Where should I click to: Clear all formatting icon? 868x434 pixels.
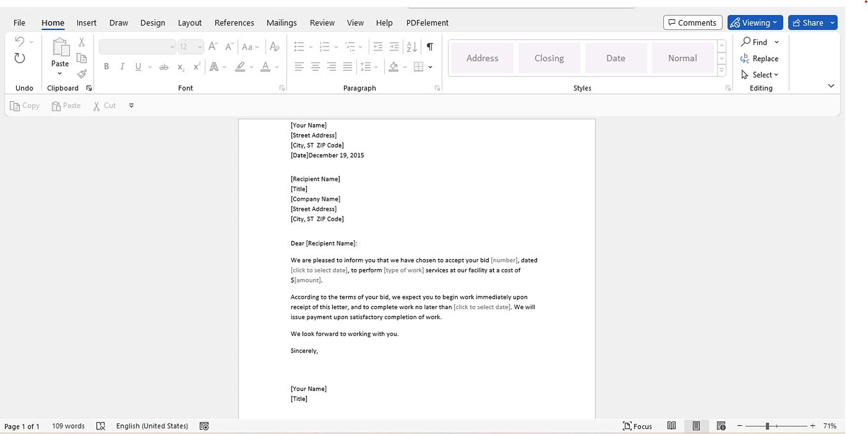pos(274,46)
